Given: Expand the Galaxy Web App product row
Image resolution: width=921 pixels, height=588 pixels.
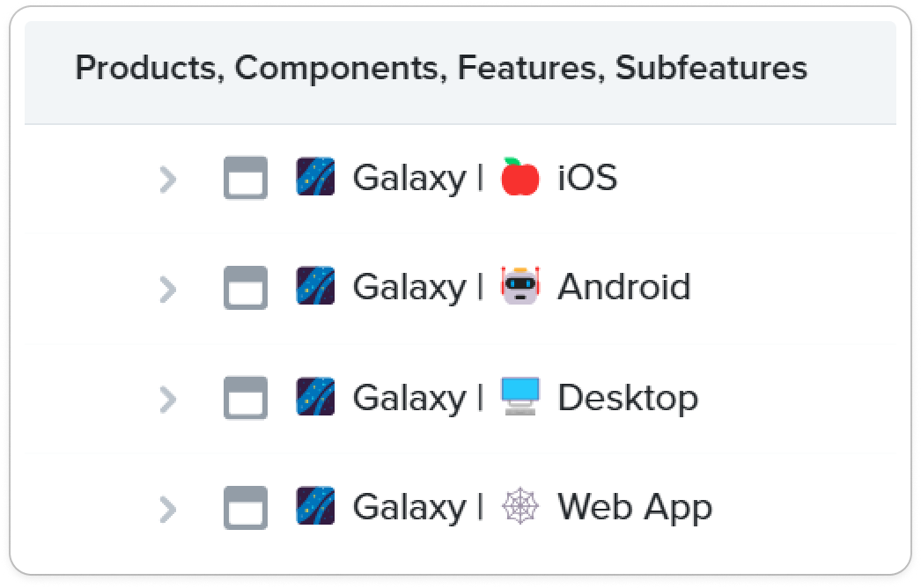Looking at the screenshot, I should tap(168, 510).
